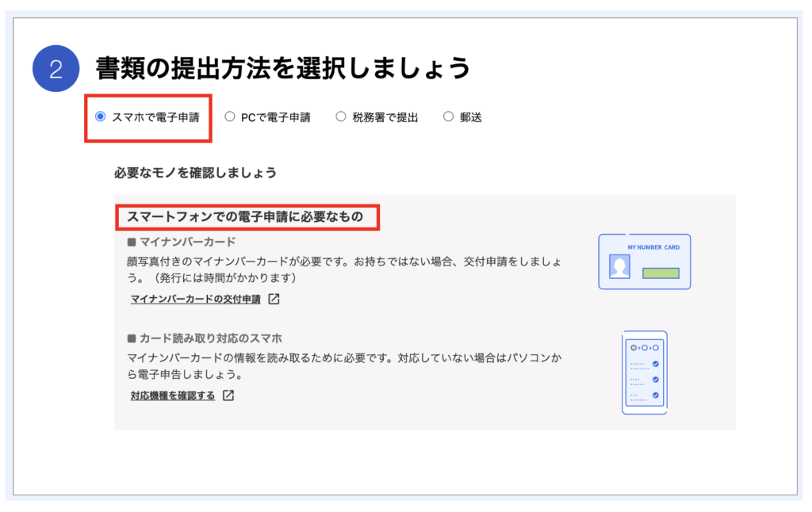The height and width of the screenshot is (512, 812).
Task: Click the smartphone illustration
Action: coord(644,373)
